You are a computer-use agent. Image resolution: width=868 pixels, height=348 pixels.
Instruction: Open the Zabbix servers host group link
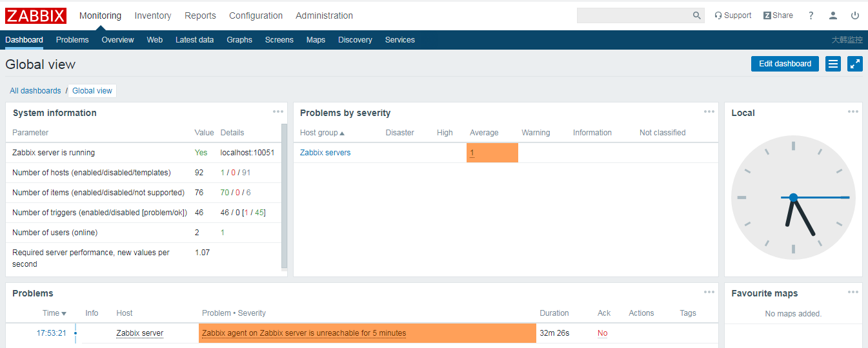click(x=325, y=153)
